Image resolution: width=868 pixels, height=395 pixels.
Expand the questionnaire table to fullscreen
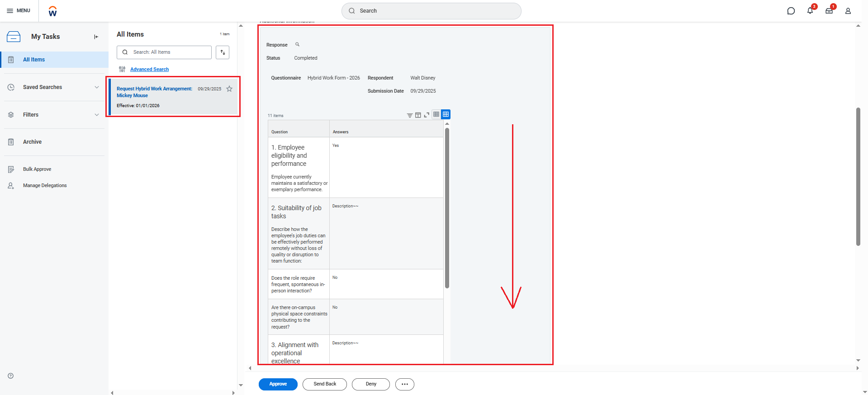(x=427, y=115)
